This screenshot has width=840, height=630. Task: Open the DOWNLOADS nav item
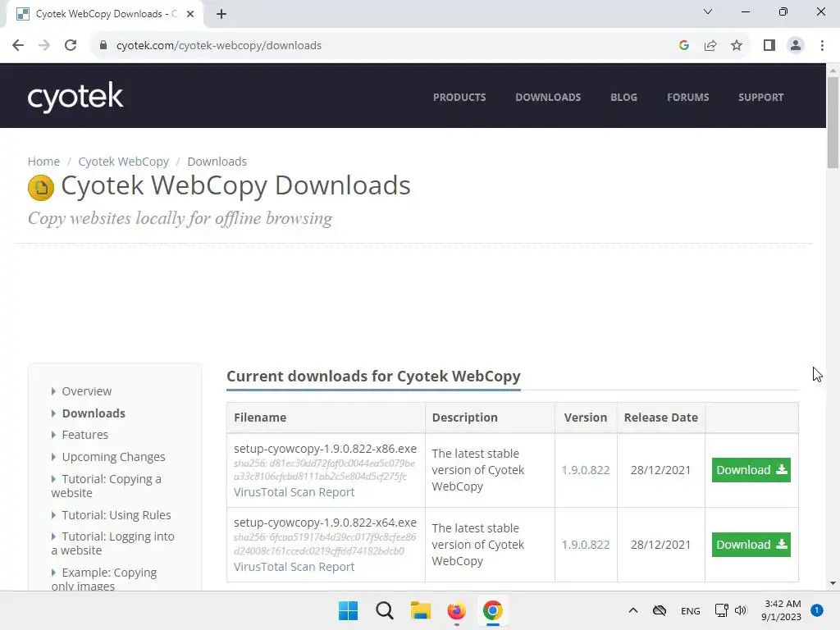tap(548, 98)
